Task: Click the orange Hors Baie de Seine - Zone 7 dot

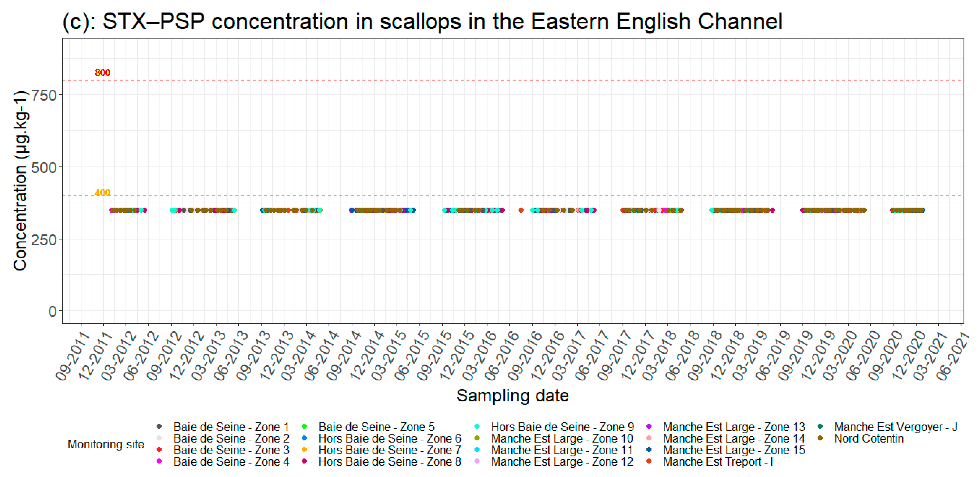Action: pos(304,450)
